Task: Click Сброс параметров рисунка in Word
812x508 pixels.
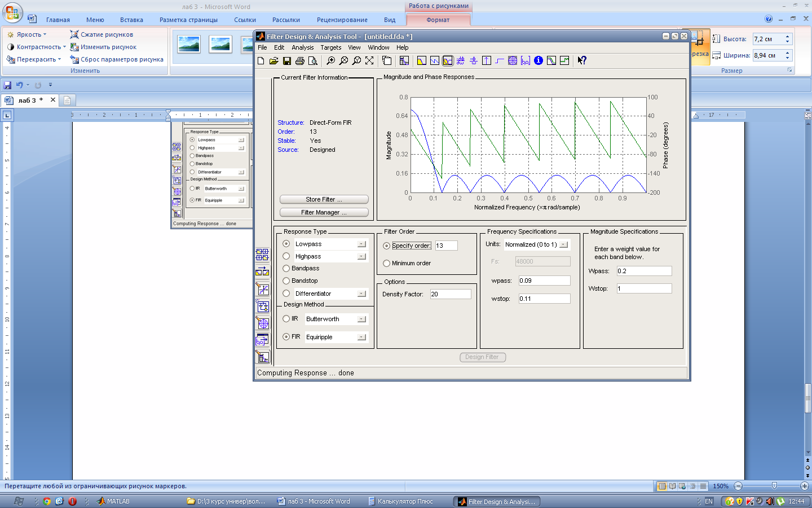Action: (117, 59)
